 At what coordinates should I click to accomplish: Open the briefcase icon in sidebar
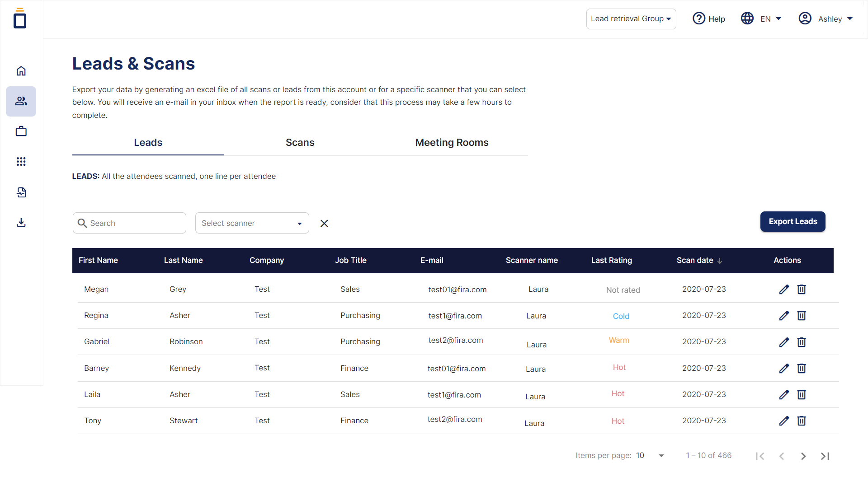coord(21,131)
